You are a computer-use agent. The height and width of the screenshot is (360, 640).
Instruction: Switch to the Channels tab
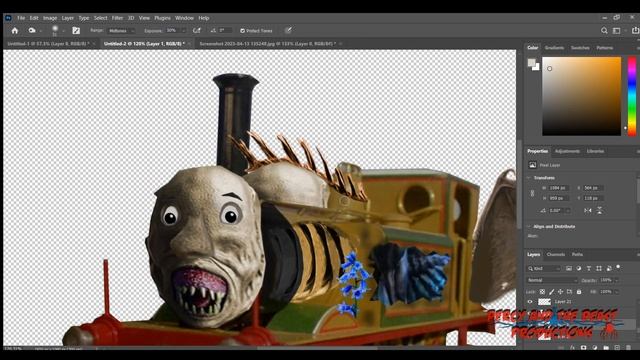point(556,254)
